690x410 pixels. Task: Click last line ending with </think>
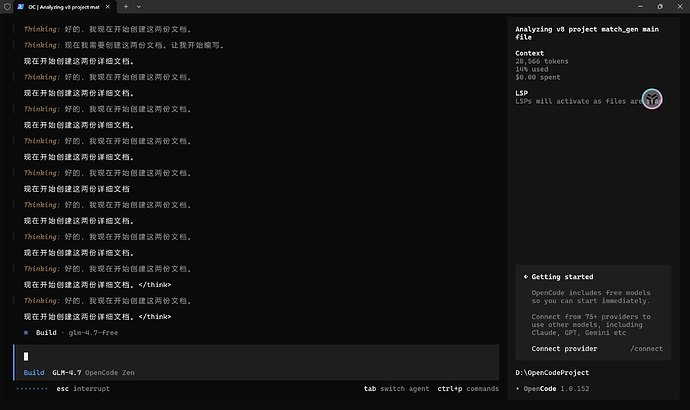pyautogui.click(x=97, y=317)
